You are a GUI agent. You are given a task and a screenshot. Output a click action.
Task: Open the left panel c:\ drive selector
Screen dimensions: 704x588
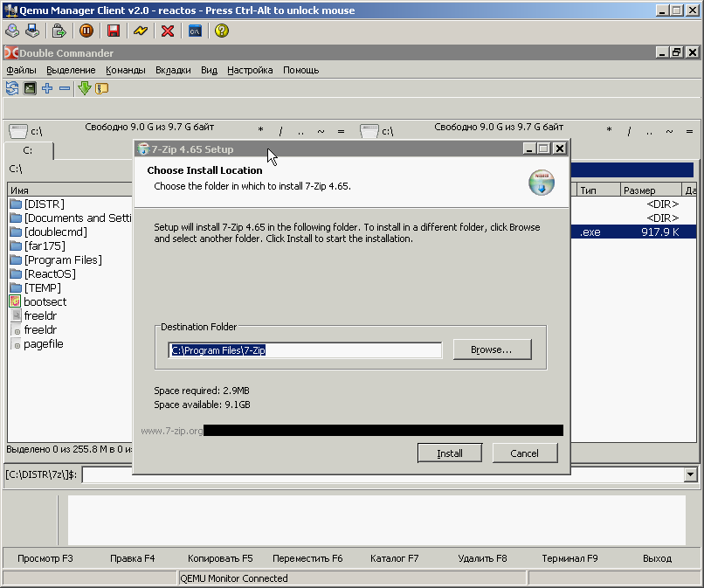tap(25, 131)
